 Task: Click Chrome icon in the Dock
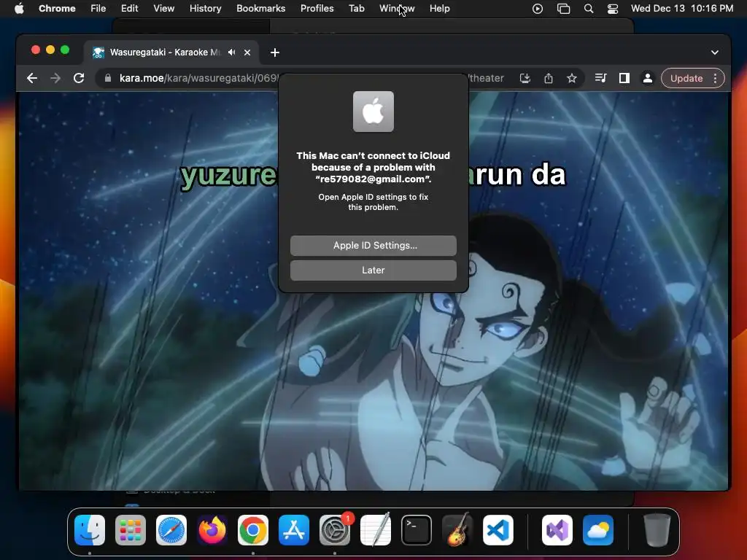[x=253, y=530]
